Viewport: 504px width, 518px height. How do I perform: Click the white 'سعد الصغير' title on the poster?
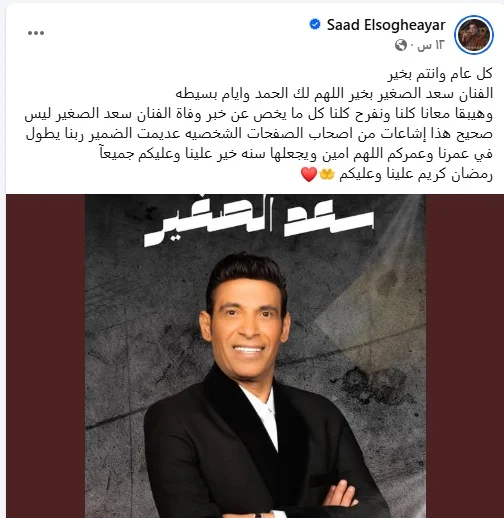[259, 220]
